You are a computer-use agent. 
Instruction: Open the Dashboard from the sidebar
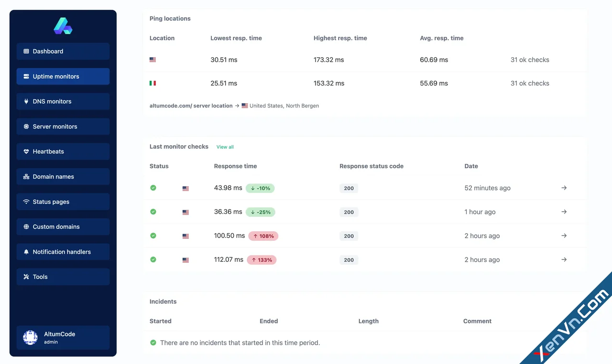coord(63,51)
